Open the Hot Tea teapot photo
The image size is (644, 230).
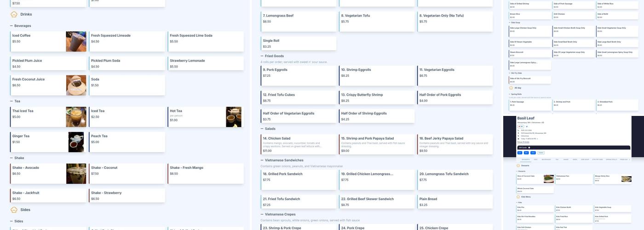233,117
